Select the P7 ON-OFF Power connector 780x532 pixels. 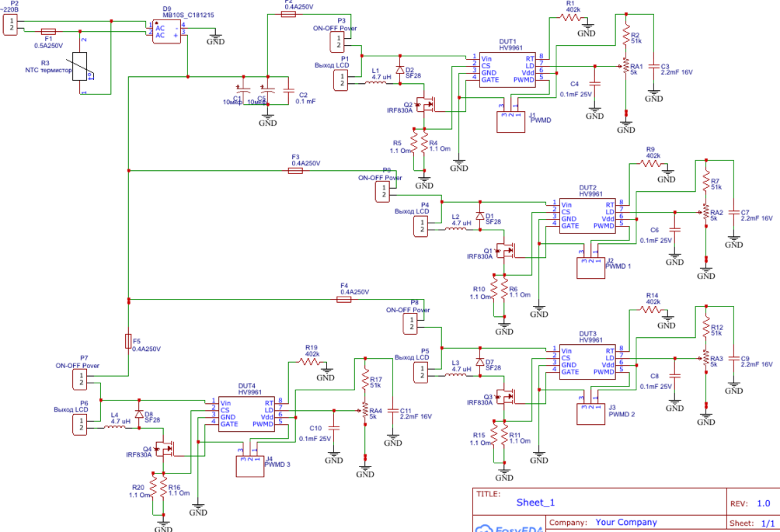[81, 379]
